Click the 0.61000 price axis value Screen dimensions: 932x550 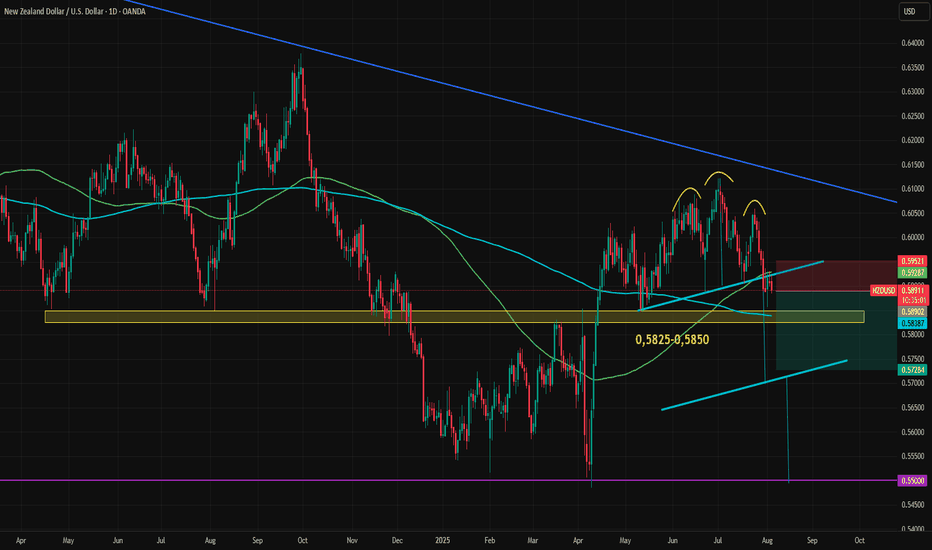tap(912, 189)
